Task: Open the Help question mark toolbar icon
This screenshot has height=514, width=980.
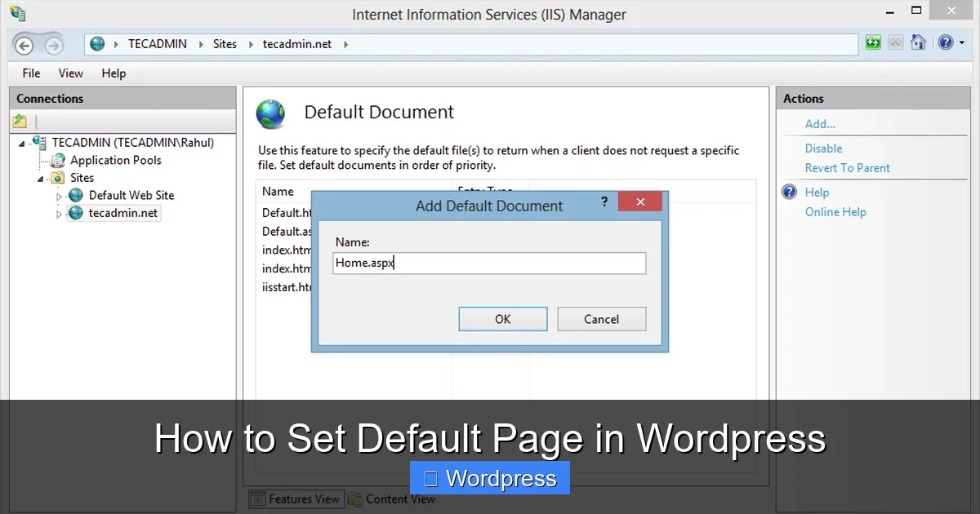Action: 945,43
